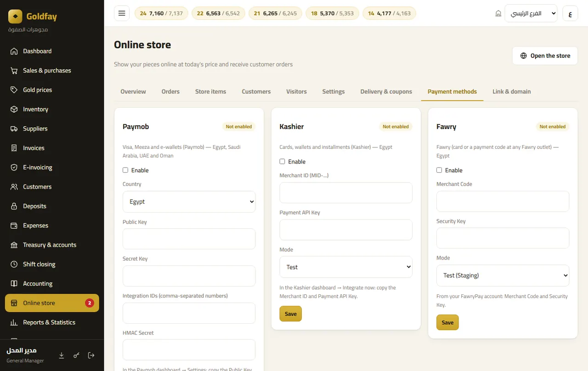This screenshot has width=588, height=371.
Task: Click the Suppliers truck icon
Action: tap(14, 129)
